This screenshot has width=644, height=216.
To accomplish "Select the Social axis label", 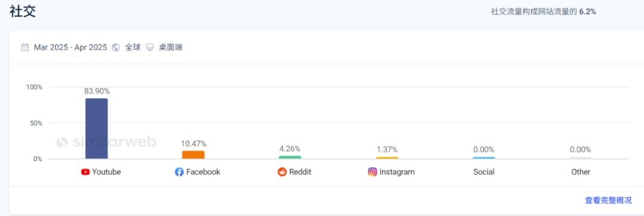I will coord(484,172).
